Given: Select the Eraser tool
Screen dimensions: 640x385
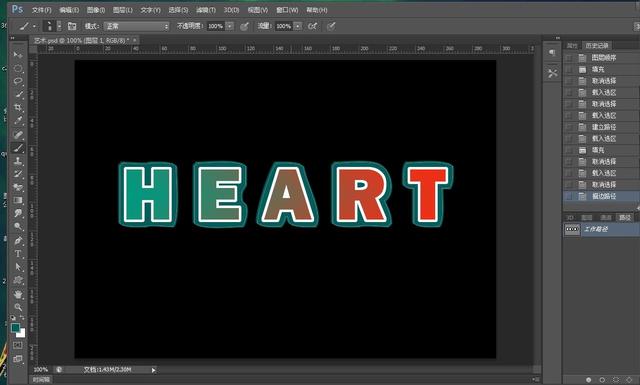Looking at the screenshot, I should point(18,187).
